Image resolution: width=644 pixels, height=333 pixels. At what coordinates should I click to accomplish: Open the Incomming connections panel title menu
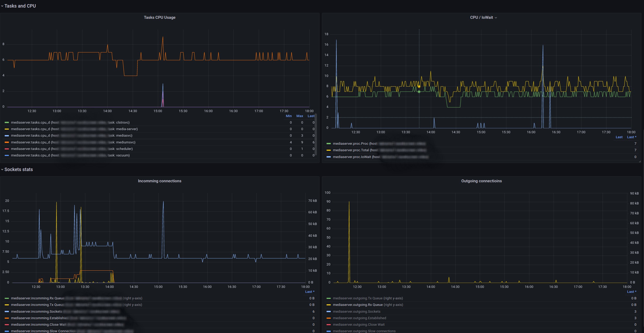pyautogui.click(x=160, y=181)
